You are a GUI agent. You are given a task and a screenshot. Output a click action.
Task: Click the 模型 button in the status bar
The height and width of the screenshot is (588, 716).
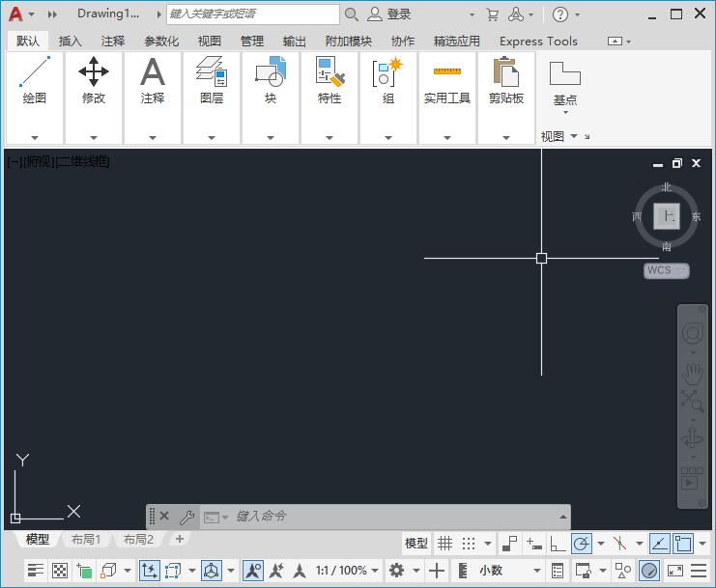click(x=416, y=544)
